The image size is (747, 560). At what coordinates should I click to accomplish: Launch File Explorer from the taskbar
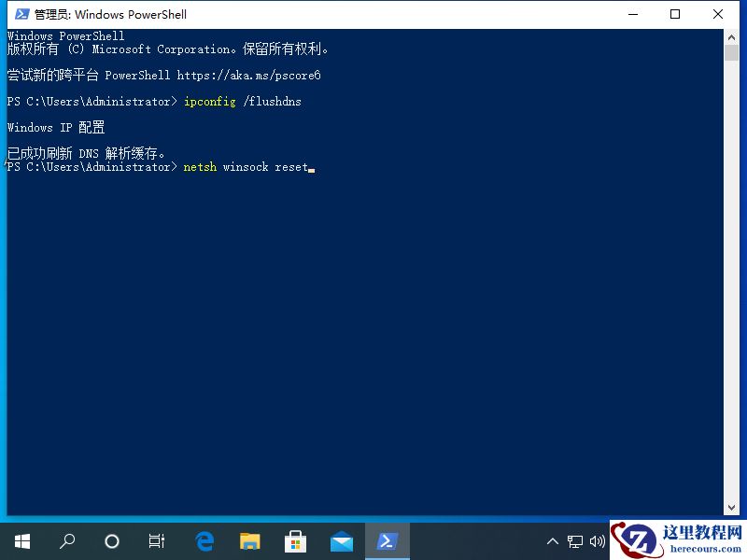(x=248, y=541)
